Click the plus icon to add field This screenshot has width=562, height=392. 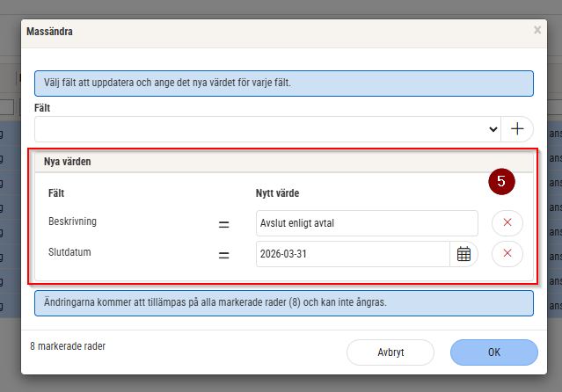pos(517,129)
